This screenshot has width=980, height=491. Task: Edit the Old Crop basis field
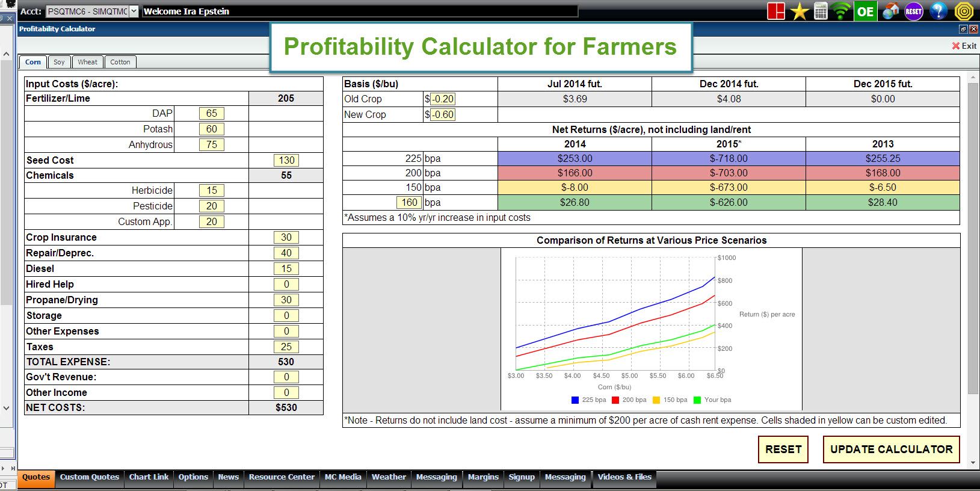tap(443, 99)
